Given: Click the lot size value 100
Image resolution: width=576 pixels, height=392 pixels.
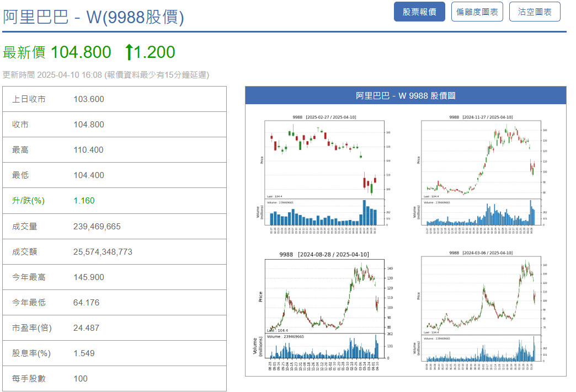Looking at the screenshot, I should (x=81, y=378).
